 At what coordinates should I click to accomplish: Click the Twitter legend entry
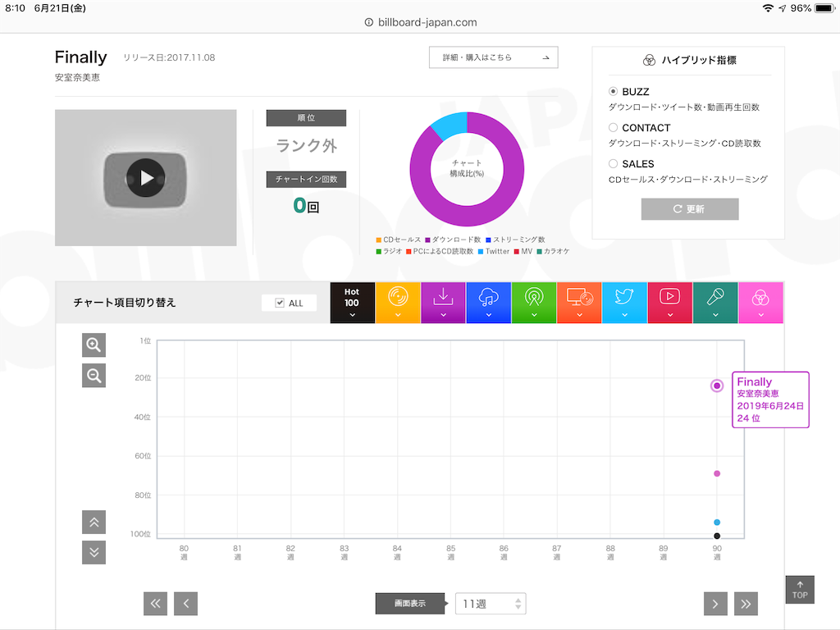click(x=493, y=251)
